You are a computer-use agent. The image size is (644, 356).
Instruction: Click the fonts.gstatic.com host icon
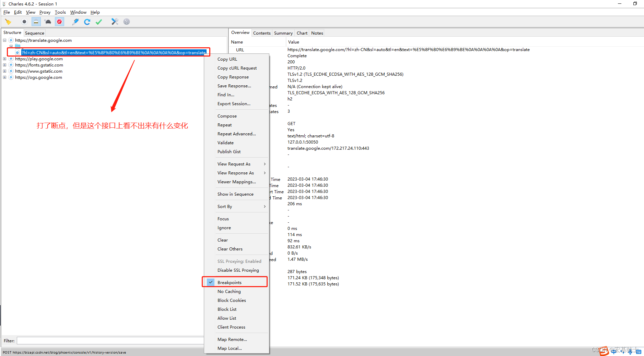click(11, 65)
